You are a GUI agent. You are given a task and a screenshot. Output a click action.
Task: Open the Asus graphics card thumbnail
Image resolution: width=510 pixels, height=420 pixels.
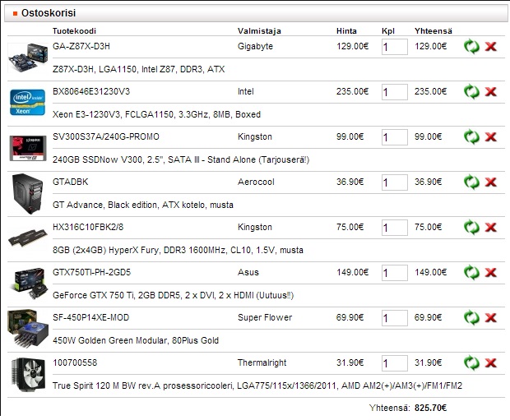click(30, 284)
